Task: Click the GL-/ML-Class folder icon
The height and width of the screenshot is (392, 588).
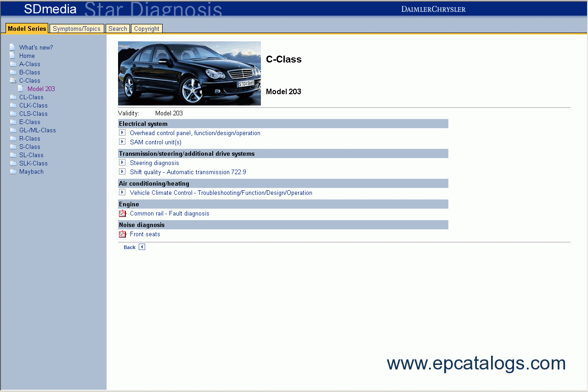Action: click(x=13, y=130)
